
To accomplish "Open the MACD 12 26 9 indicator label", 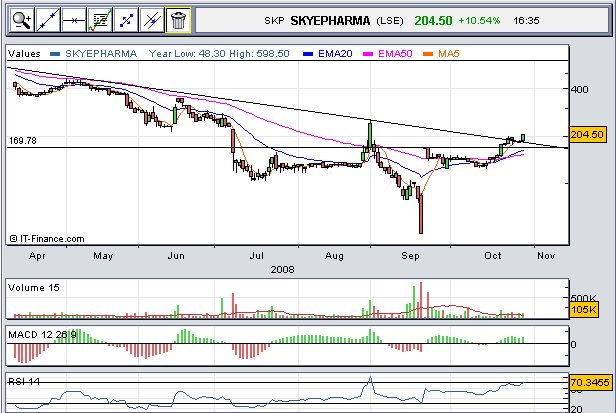I will coord(42,331).
